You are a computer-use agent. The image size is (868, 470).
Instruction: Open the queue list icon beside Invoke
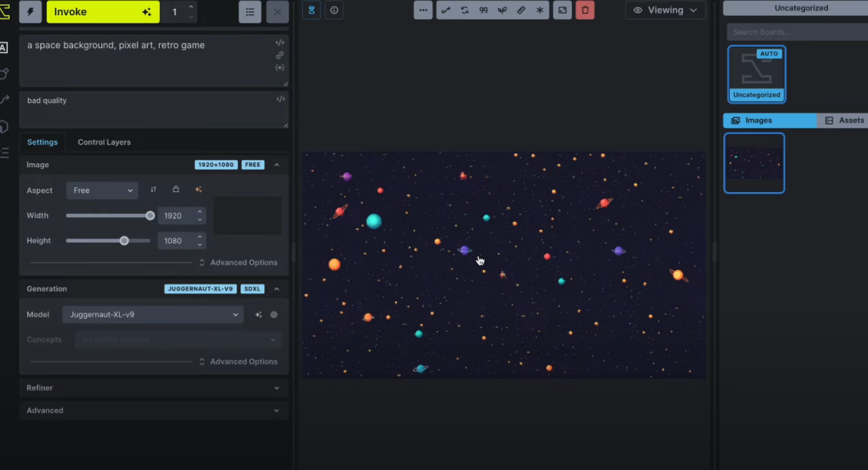pyautogui.click(x=251, y=12)
